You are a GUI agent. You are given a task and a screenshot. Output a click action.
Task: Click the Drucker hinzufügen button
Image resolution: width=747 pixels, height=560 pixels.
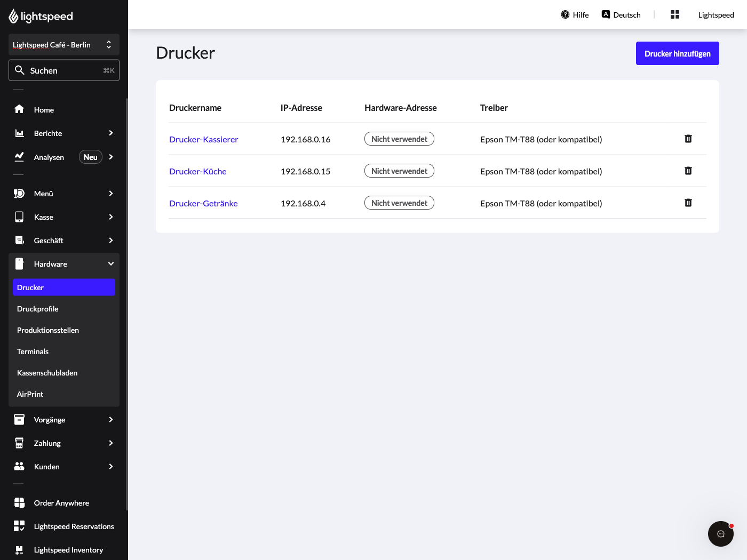(x=678, y=53)
